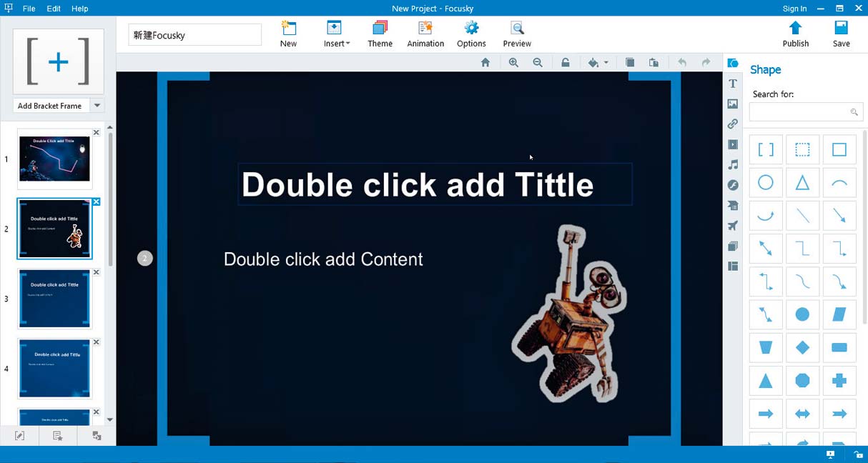
Task: Open the Options toolbar button
Action: (471, 34)
